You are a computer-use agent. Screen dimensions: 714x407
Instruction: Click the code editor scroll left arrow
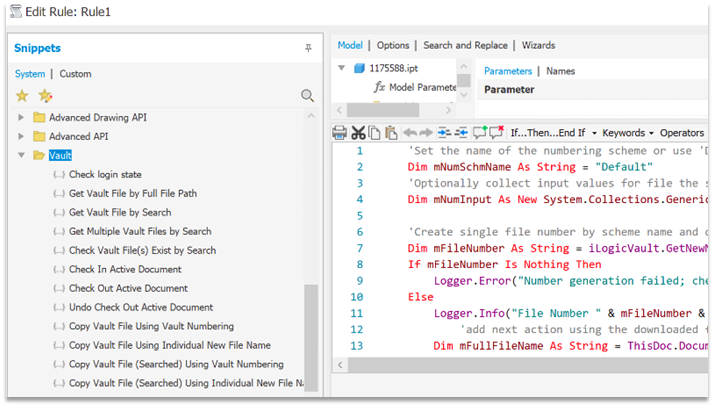340,365
